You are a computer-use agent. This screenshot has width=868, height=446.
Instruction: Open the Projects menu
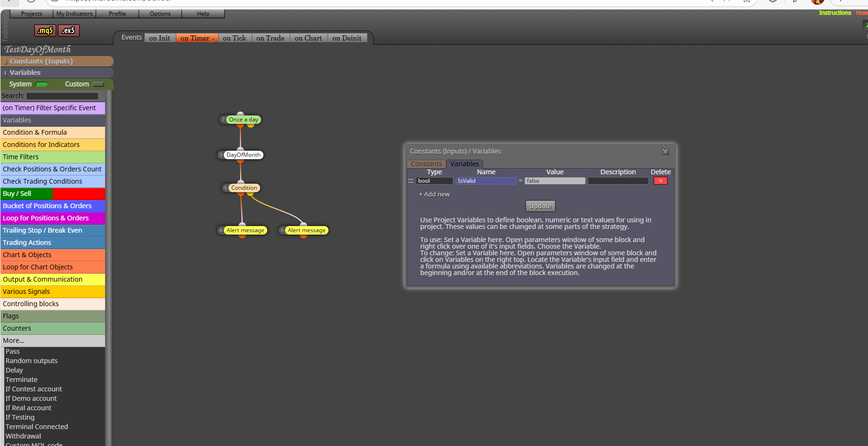[x=32, y=14]
